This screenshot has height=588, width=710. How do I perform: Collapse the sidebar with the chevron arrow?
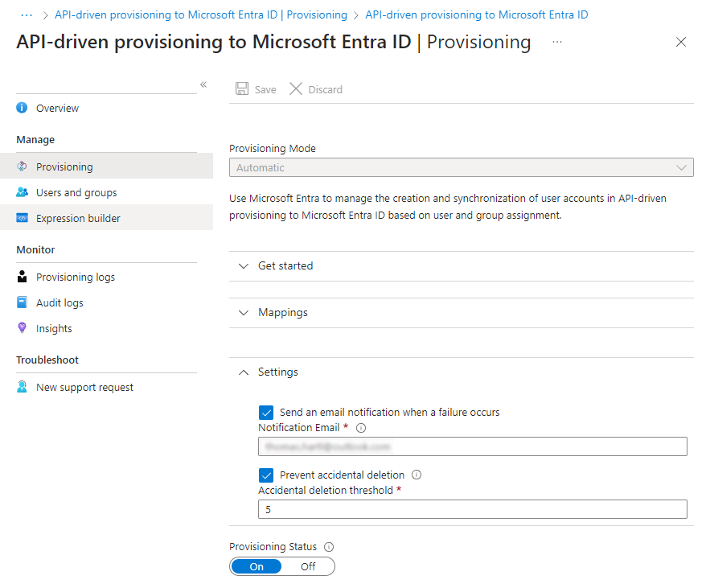(203, 84)
